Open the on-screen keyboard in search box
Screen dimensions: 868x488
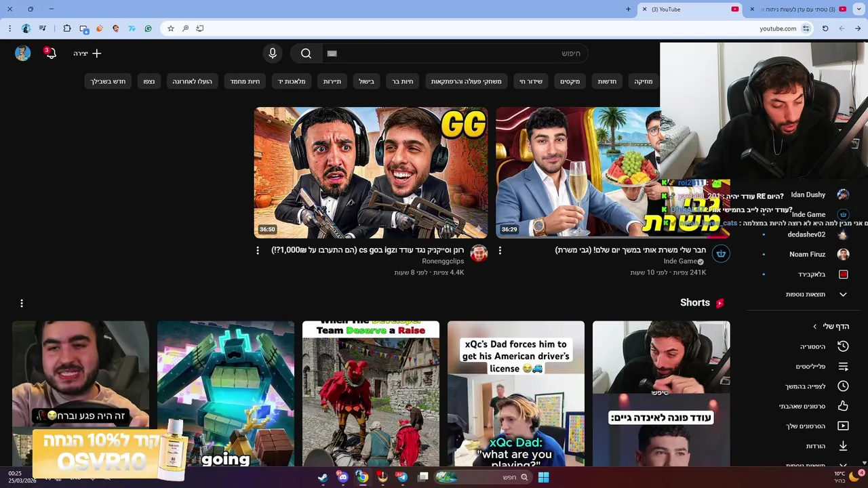coord(332,54)
